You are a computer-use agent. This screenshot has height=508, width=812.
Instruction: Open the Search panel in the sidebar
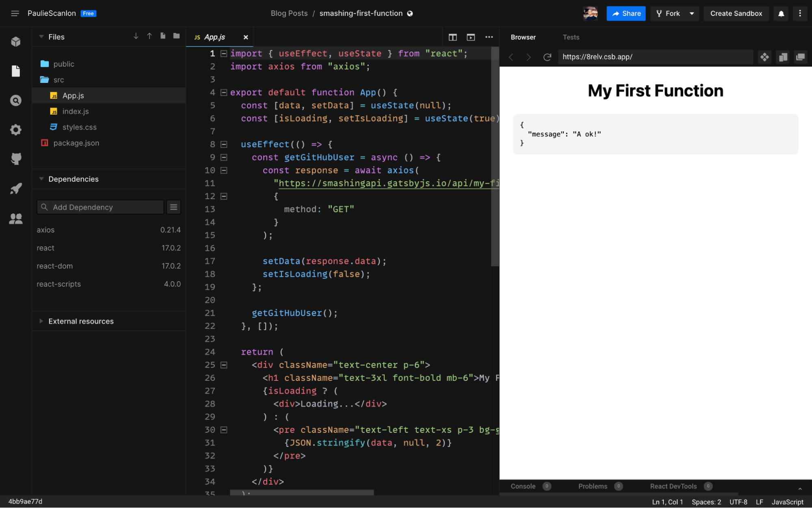[15, 100]
